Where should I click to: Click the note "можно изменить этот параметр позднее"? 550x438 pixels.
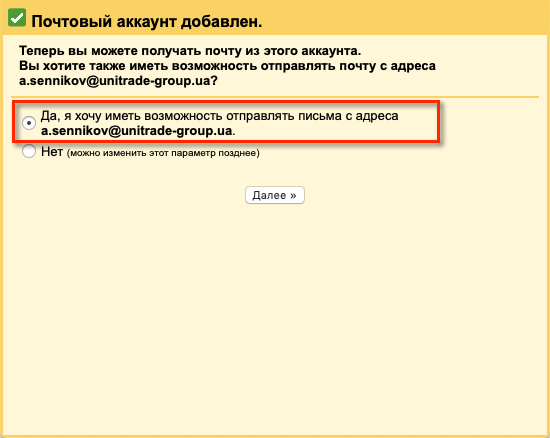point(163,153)
